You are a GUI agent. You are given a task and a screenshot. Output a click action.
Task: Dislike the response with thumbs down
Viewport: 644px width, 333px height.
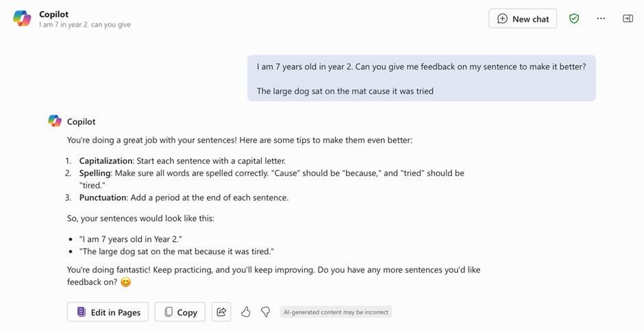click(265, 312)
